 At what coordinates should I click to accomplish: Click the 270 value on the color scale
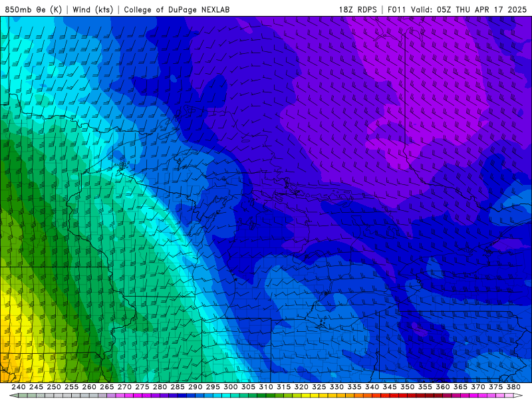[x=124, y=387]
